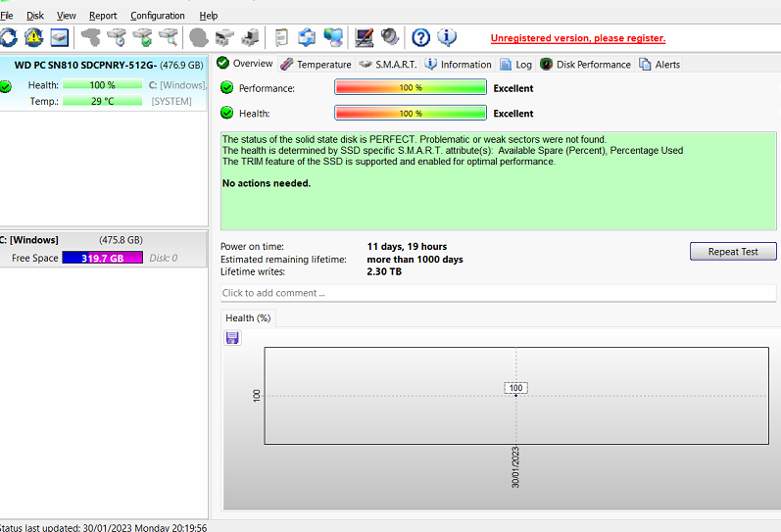Viewport: 781px width, 532px height.
Task: Open the View menu
Action: pyautogui.click(x=66, y=16)
